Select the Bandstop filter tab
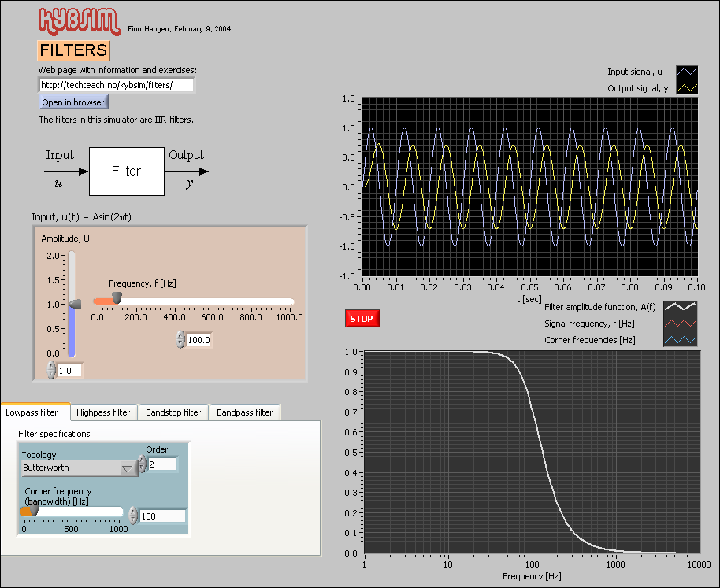 click(x=173, y=412)
